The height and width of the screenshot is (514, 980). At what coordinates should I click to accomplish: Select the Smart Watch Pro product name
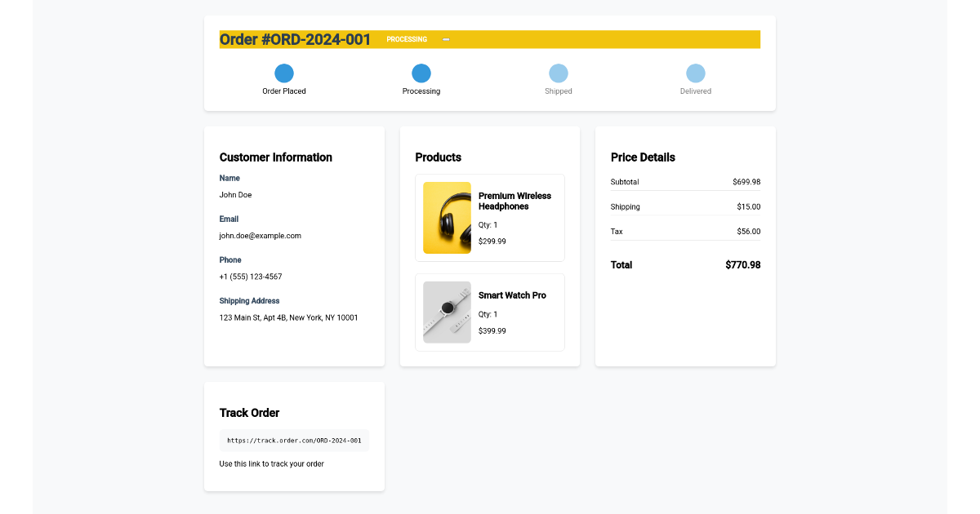pyautogui.click(x=513, y=295)
